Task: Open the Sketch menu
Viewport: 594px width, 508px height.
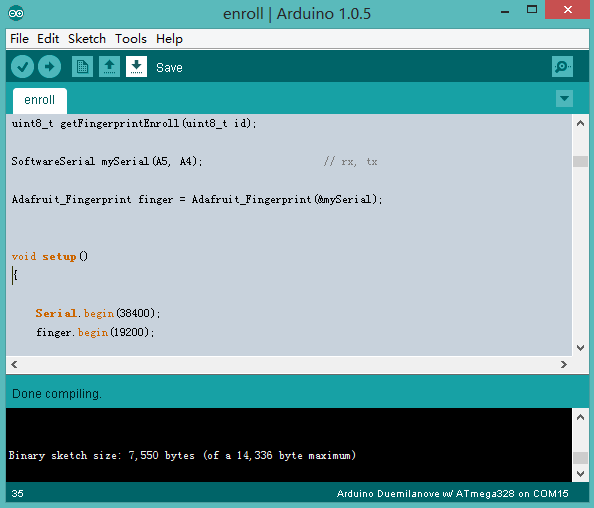Action: click(x=87, y=39)
